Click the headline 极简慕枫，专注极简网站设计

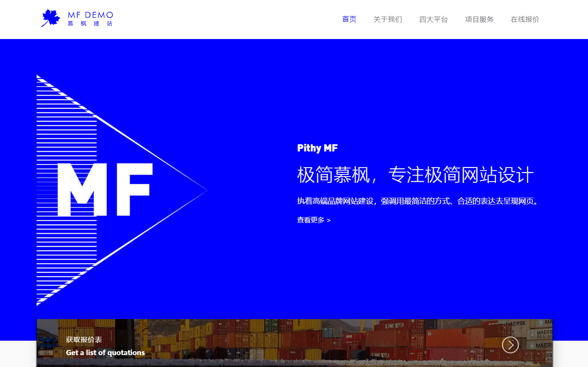point(415,175)
